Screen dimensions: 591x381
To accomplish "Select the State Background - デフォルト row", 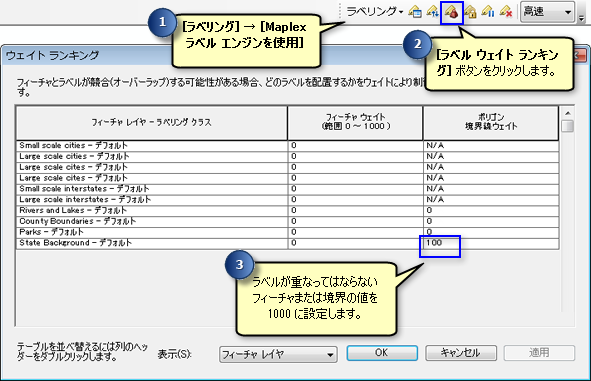I will [287, 243].
